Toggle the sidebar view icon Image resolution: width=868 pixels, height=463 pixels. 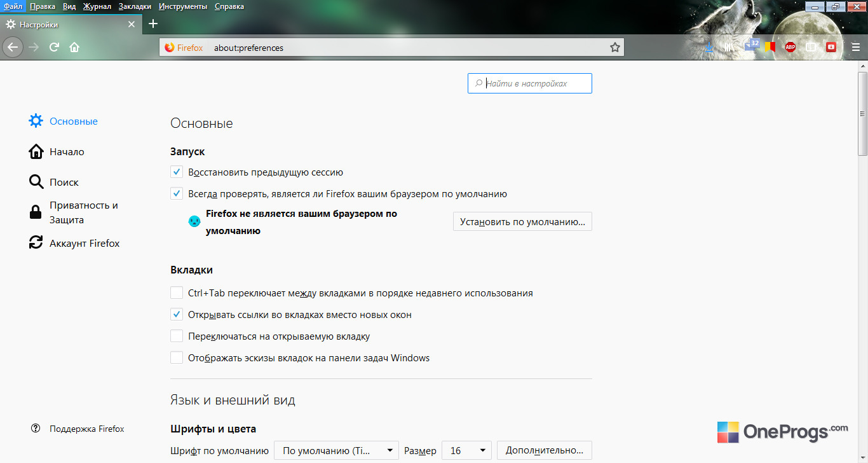(x=811, y=46)
